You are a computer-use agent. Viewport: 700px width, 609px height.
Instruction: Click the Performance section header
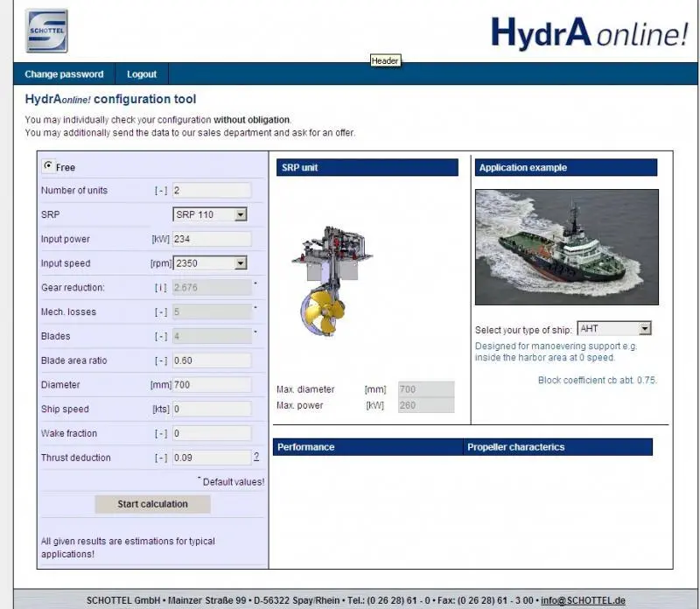click(x=367, y=447)
